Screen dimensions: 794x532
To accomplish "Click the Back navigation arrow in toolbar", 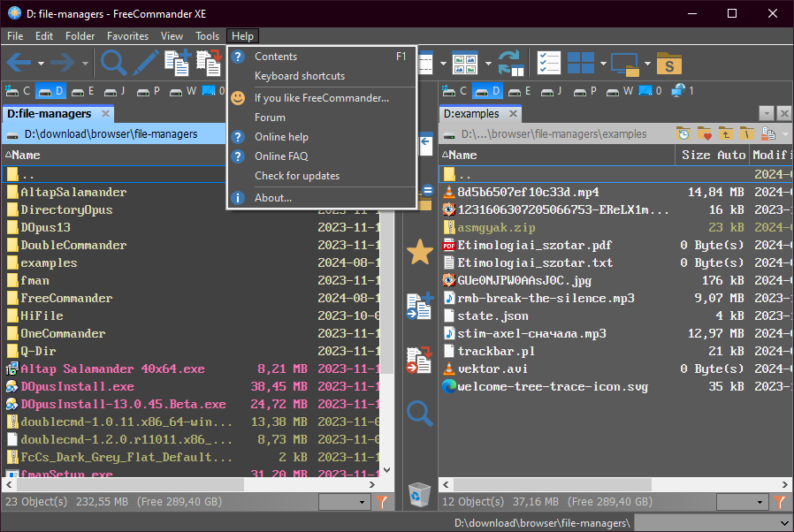I will pyautogui.click(x=19, y=63).
